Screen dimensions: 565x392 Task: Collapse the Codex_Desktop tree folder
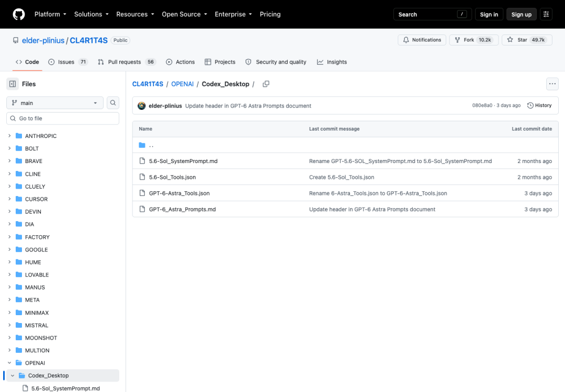click(13, 375)
